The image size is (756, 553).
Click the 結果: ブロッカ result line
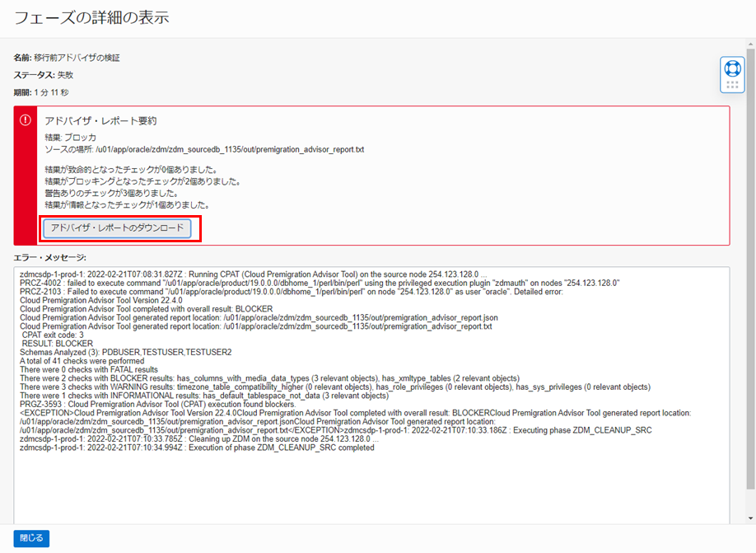71,138
